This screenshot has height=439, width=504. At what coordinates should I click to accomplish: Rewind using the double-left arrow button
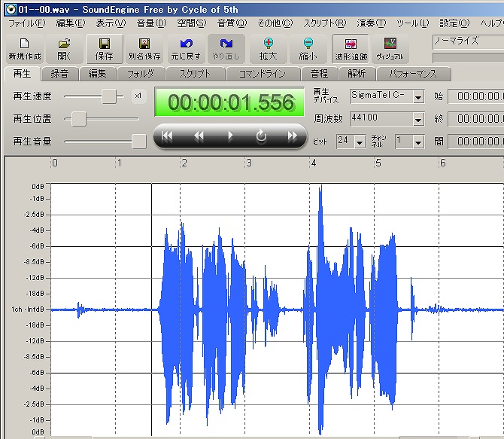(x=199, y=136)
